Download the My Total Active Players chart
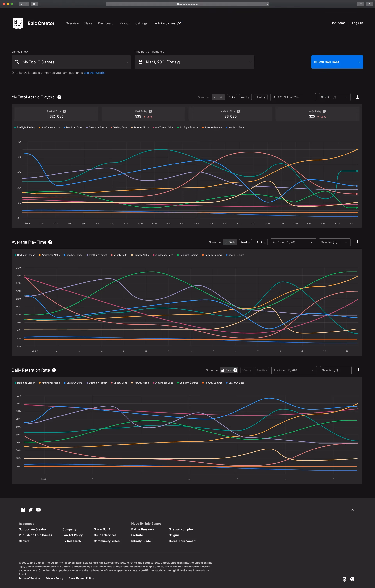Image resolution: width=375 pixels, height=588 pixels. click(357, 97)
